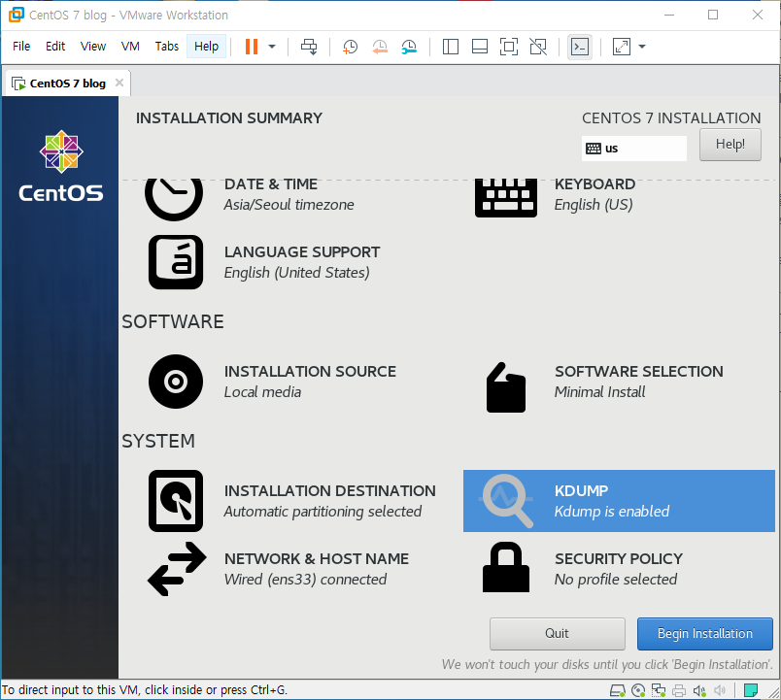Viewport: 781px width, 700px height.
Task: Open Network & Host Name arrows icon
Action: click(x=177, y=569)
